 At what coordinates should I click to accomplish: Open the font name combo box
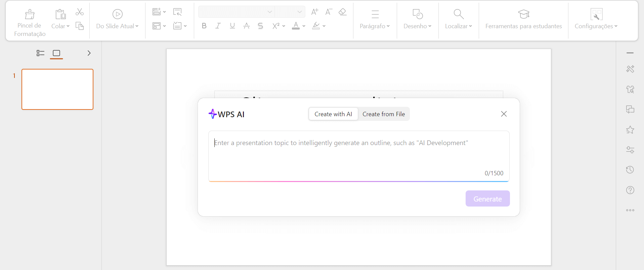[x=237, y=12]
